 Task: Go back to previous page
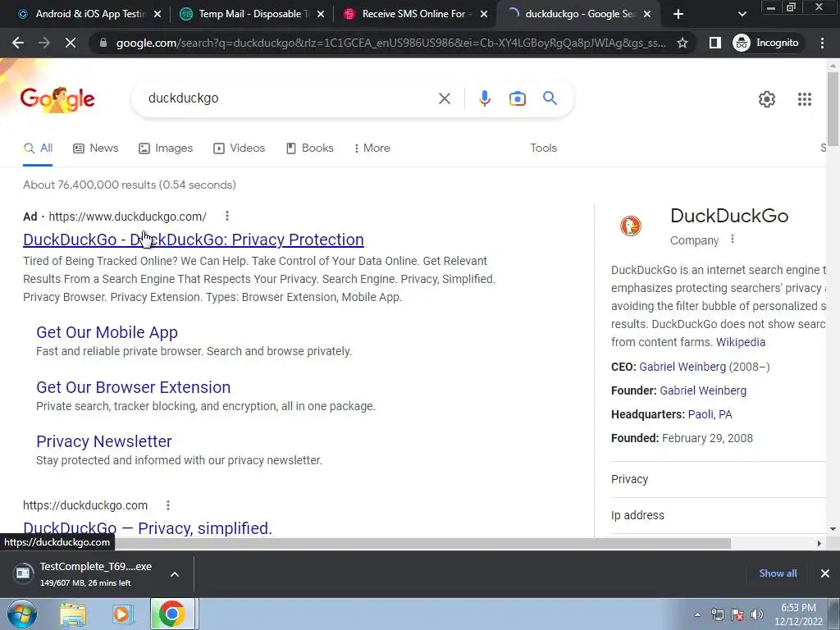[x=18, y=43]
